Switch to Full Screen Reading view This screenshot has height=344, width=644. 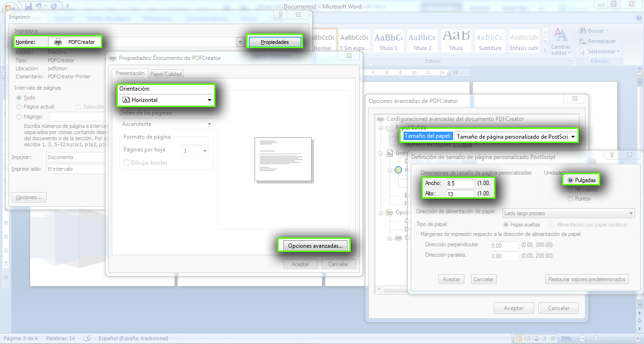coord(527,338)
